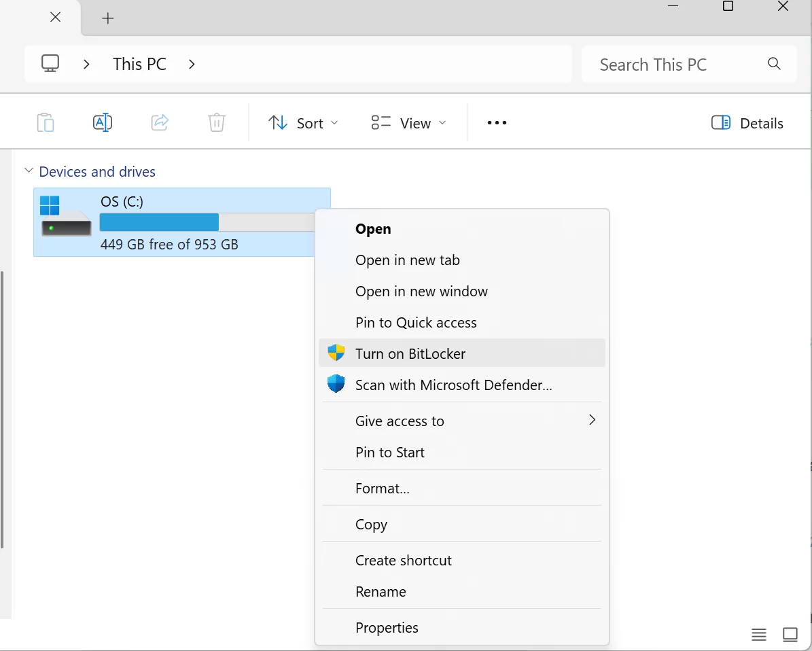Click the Delete trash icon in toolbar
The height and width of the screenshot is (651, 812).
click(217, 123)
